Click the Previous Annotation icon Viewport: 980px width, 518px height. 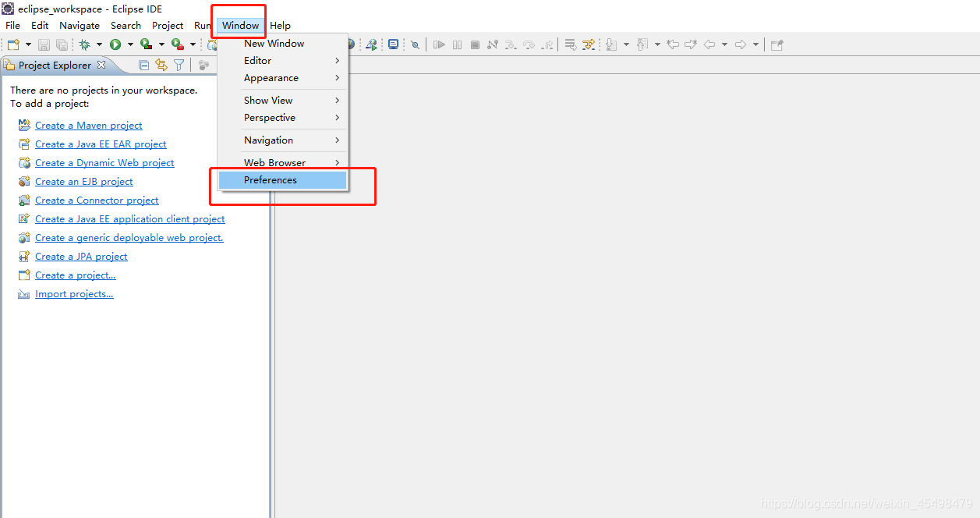coord(642,44)
